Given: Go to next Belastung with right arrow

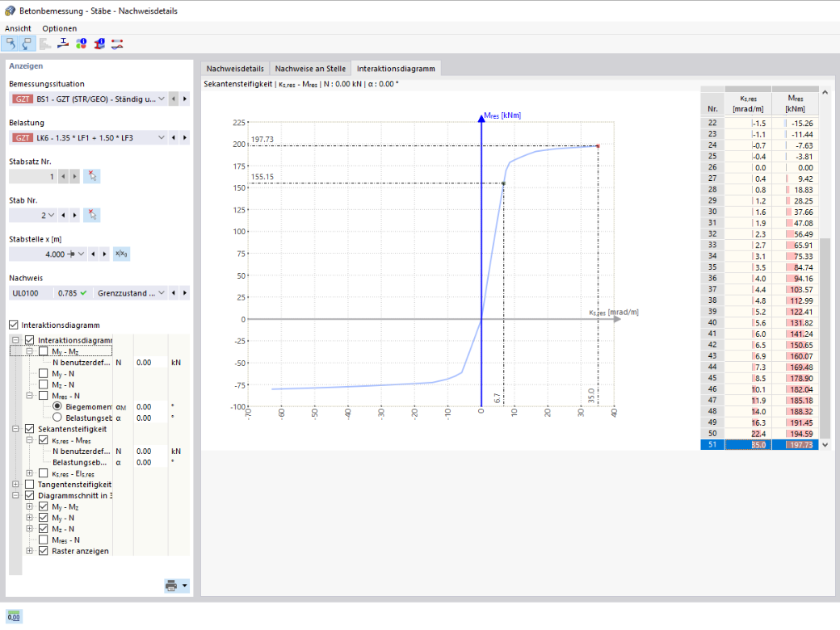Looking at the screenshot, I should pos(185,137).
